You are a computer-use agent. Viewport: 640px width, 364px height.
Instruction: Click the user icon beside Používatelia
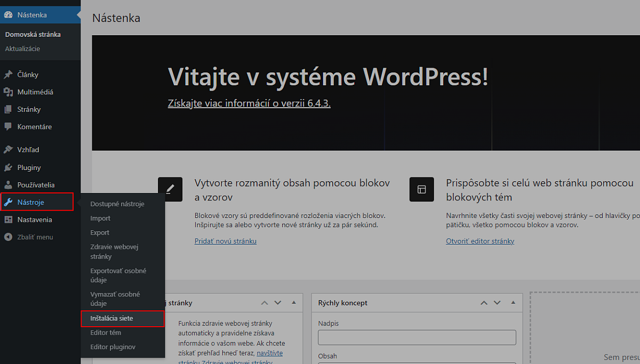8,185
